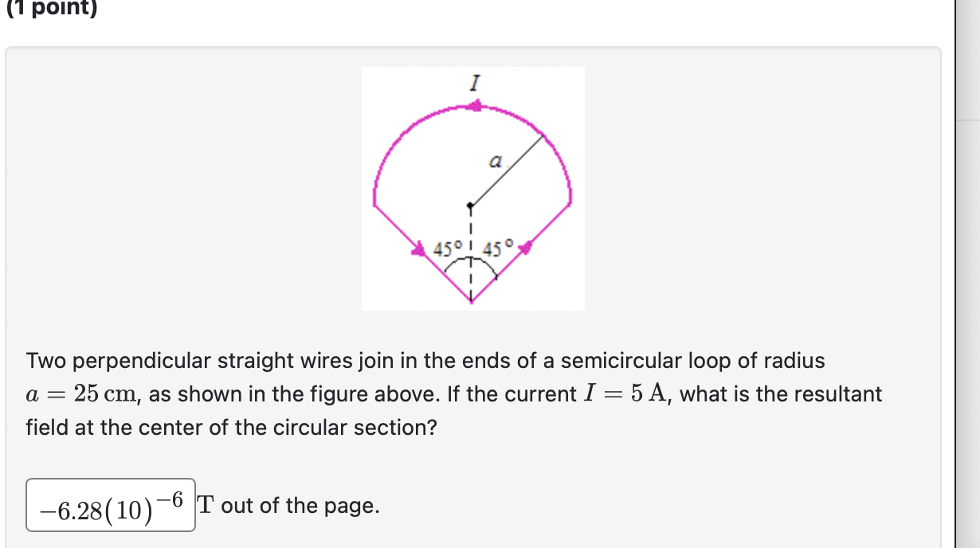Click the right 45° angle label
The width and height of the screenshot is (980, 548).
[x=496, y=249]
